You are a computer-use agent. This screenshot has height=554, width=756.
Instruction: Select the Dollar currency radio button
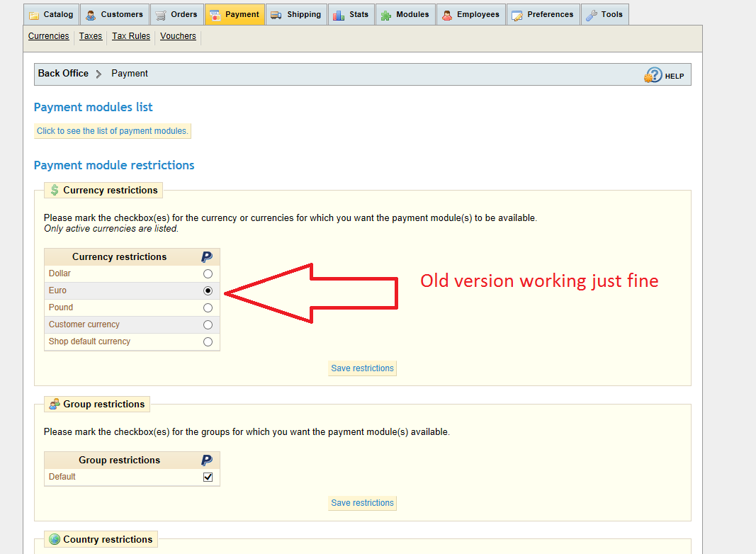click(x=208, y=274)
